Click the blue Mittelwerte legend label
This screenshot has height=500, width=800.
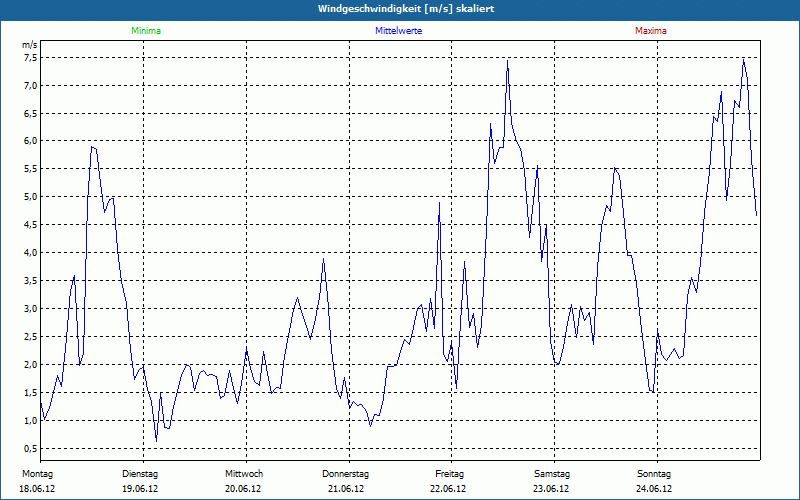(398, 31)
